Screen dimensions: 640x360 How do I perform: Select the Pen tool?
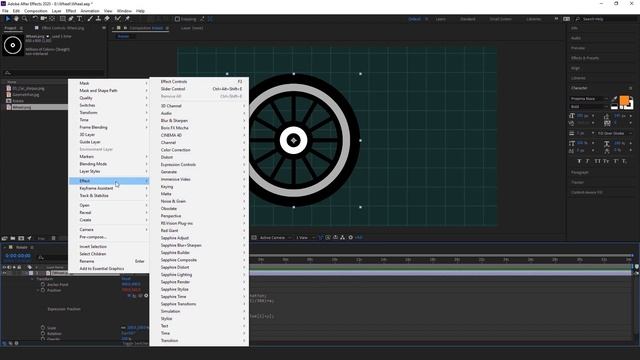pos(71,19)
